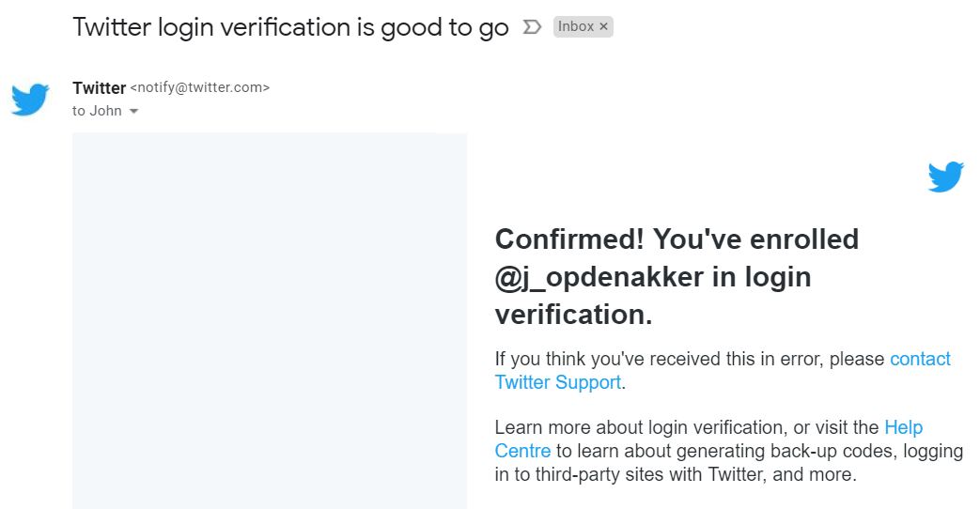Click the blank grey panel in email
Image resolution: width=980 pixels, height=509 pixels.
point(270,321)
